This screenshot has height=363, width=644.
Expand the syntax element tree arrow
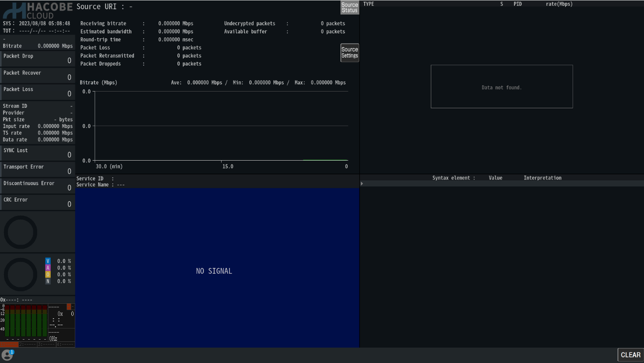click(x=362, y=183)
